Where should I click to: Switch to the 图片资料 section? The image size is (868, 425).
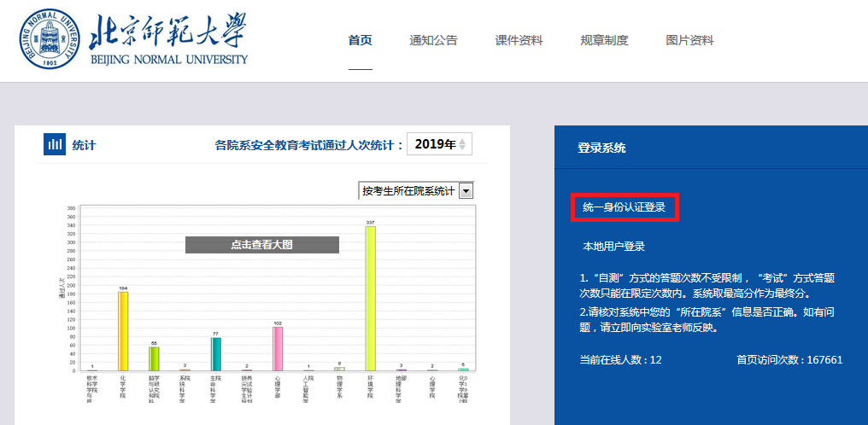[x=689, y=40]
